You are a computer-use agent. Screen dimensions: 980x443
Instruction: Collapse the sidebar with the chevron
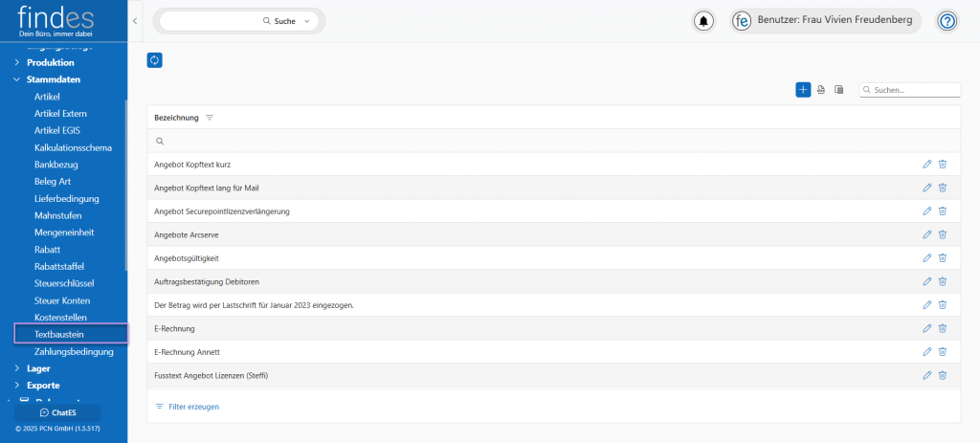(x=135, y=21)
